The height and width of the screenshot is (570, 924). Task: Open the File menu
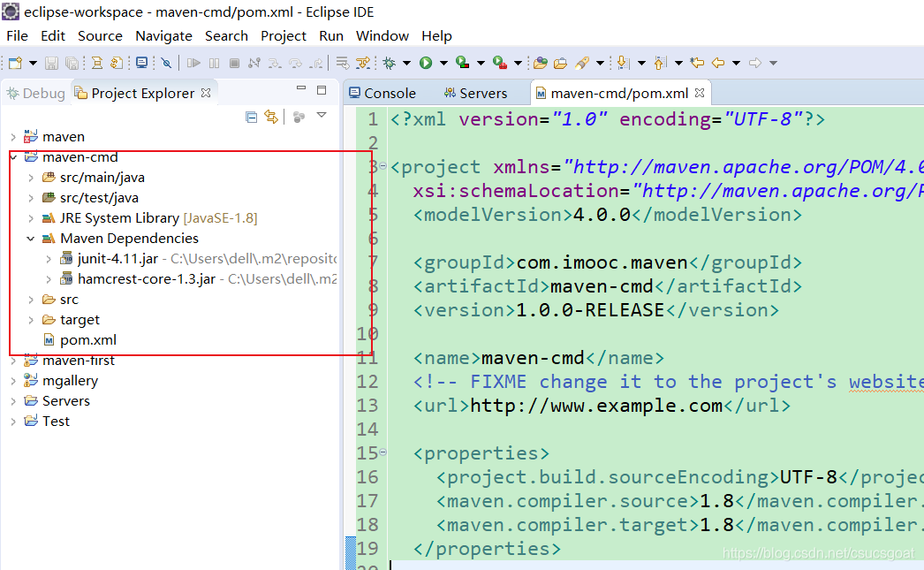tap(17, 36)
